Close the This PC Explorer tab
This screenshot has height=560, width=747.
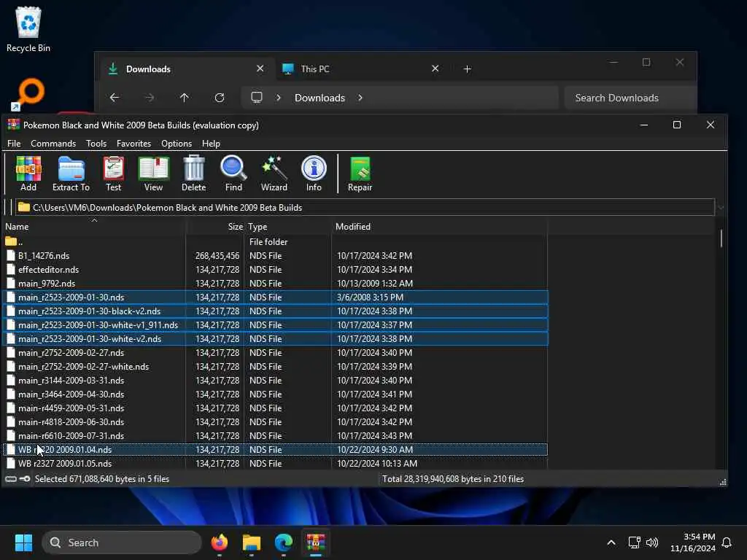click(435, 69)
